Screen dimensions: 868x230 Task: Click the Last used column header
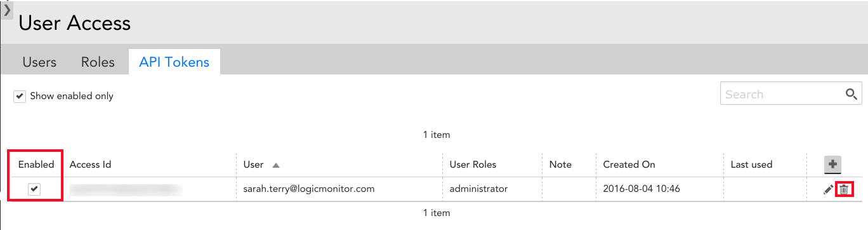(x=751, y=165)
